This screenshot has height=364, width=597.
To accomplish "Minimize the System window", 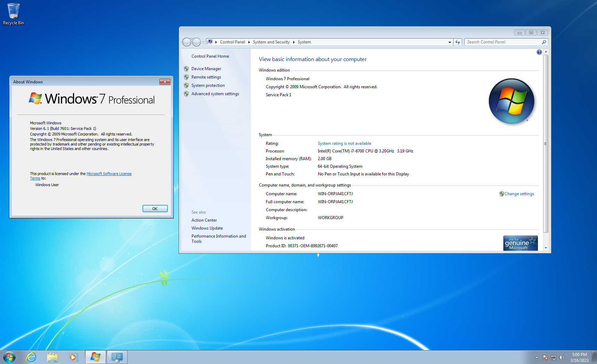I will [520, 32].
